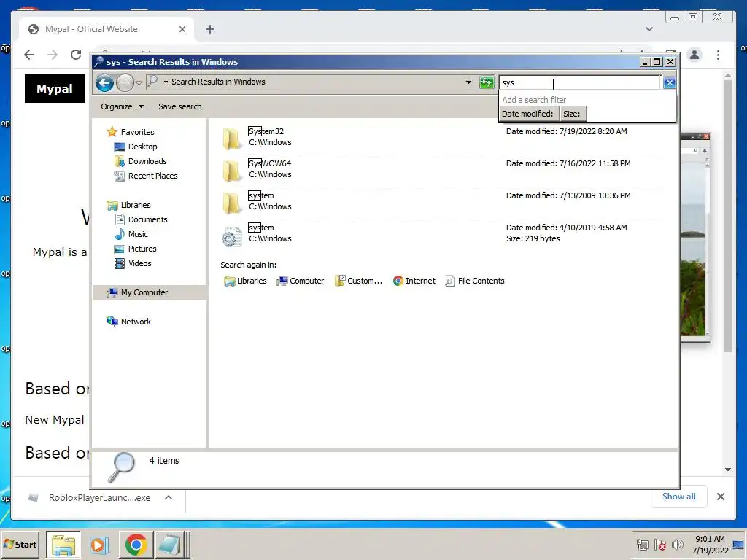Reload the browser page
The image size is (747, 560).
coord(76,55)
